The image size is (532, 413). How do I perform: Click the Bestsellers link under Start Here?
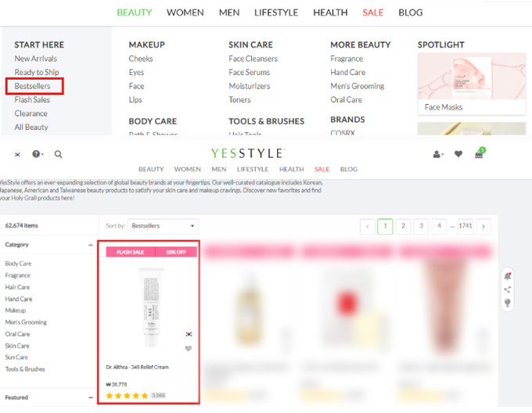[32, 86]
